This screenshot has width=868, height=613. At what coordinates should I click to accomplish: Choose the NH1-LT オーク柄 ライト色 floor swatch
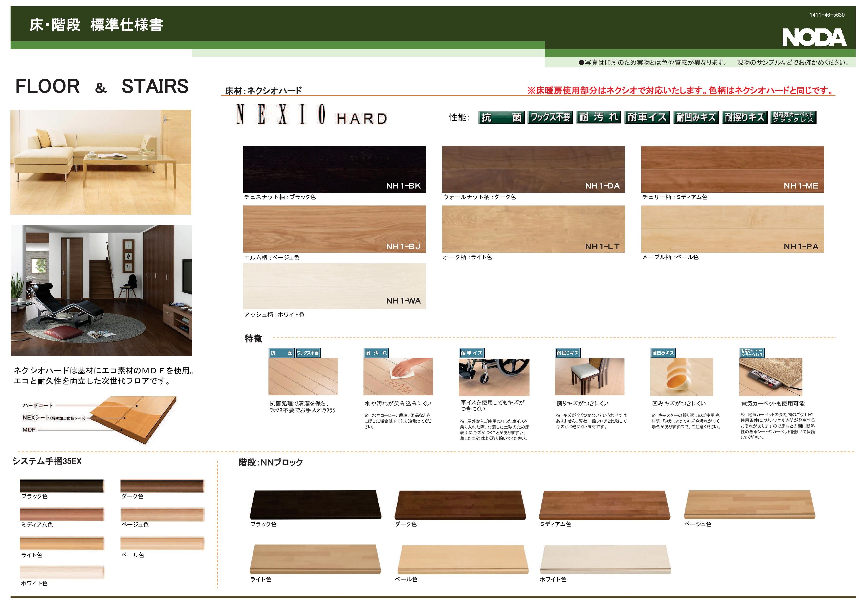click(x=533, y=229)
